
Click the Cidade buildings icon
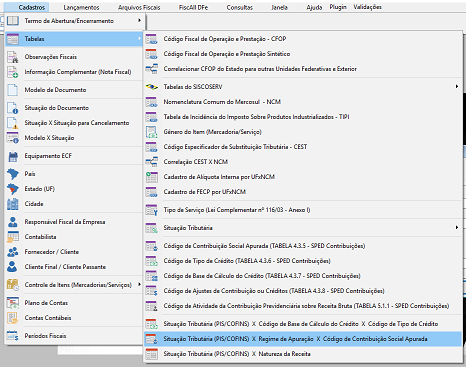[x=13, y=204]
